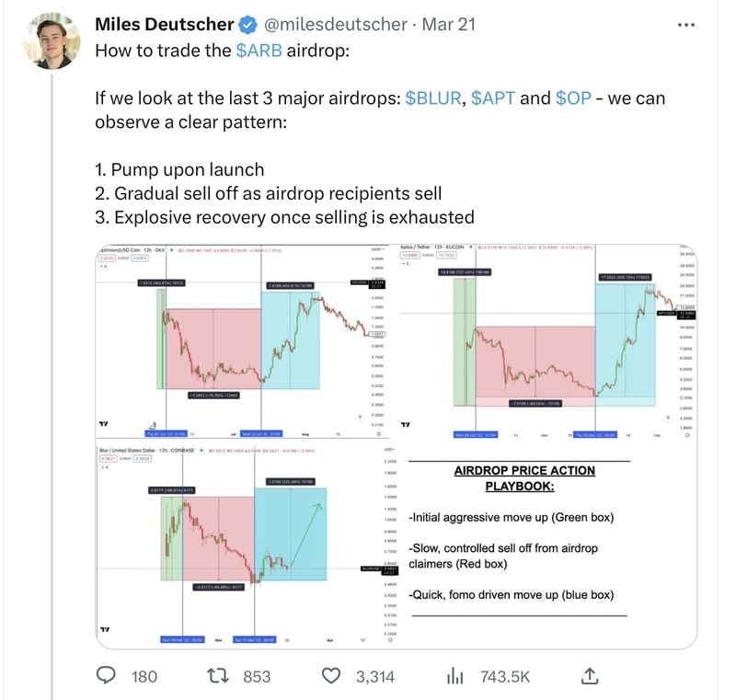
Task: Follow the $OP cashtag link
Action: [x=573, y=98]
